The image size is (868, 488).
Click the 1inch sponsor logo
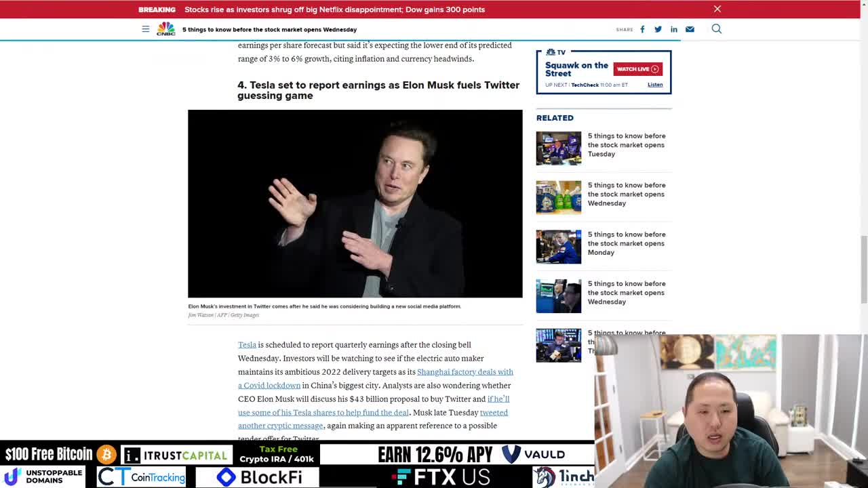tap(564, 476)
